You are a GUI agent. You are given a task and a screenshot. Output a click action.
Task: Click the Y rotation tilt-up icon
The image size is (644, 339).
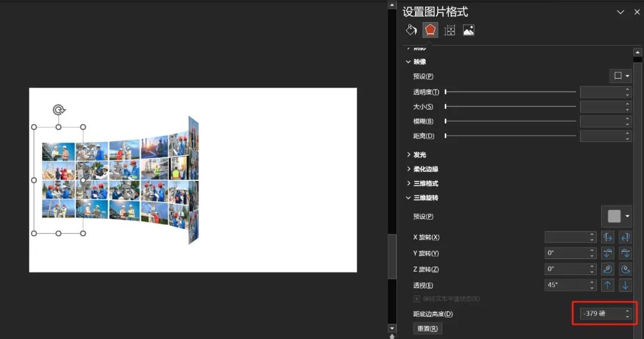[608, 253]
